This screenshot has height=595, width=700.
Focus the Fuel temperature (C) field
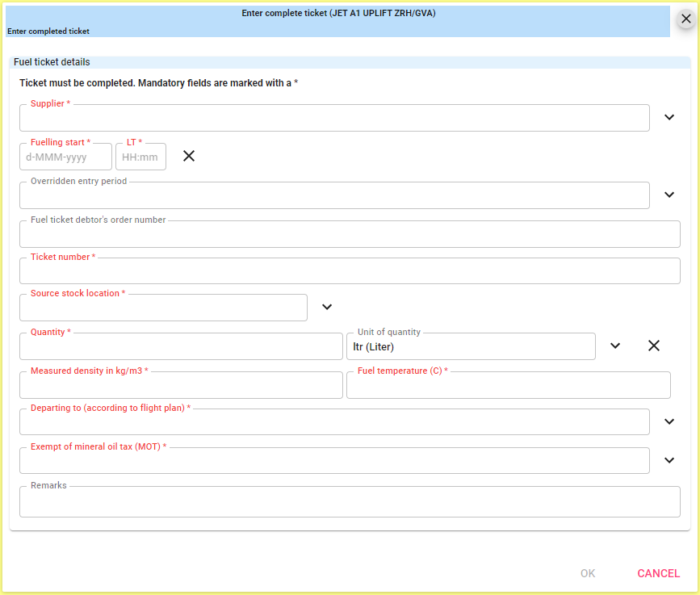tap(508, 385)
